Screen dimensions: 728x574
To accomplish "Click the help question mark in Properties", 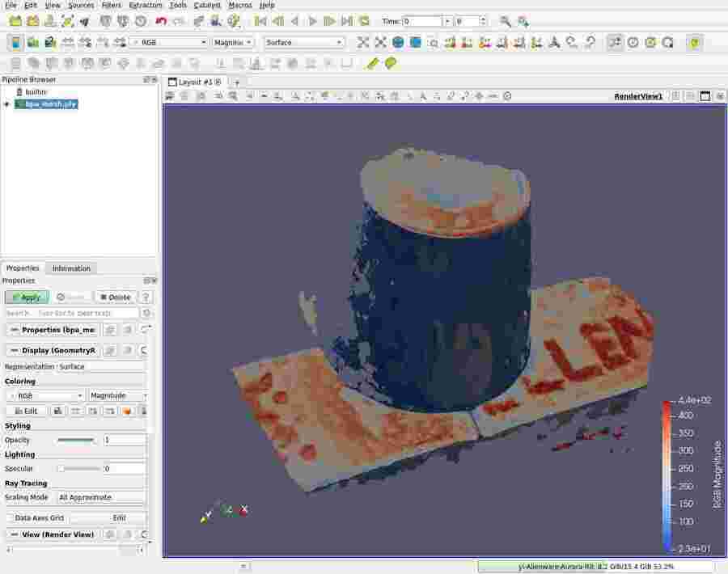I will pyautogui.click(x=146, y=297).
